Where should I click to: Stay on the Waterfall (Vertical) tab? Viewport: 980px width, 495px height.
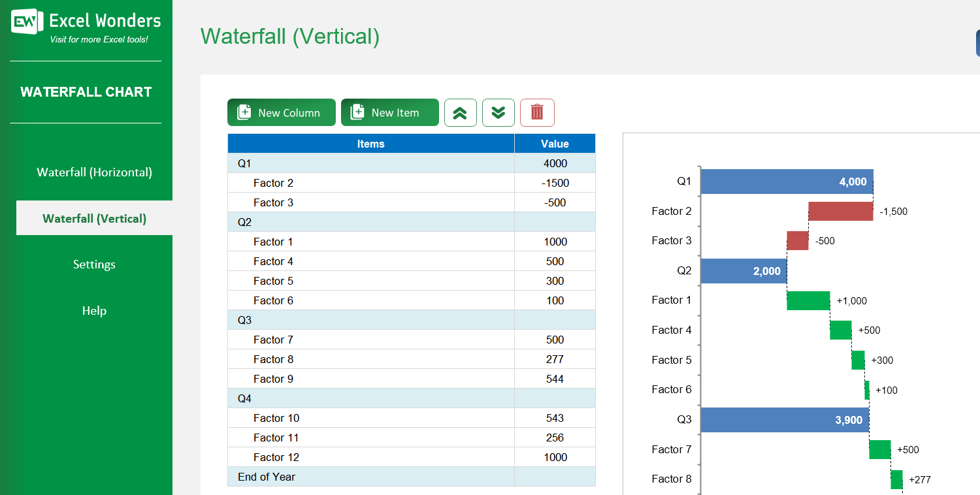click(x=94, y=217)
